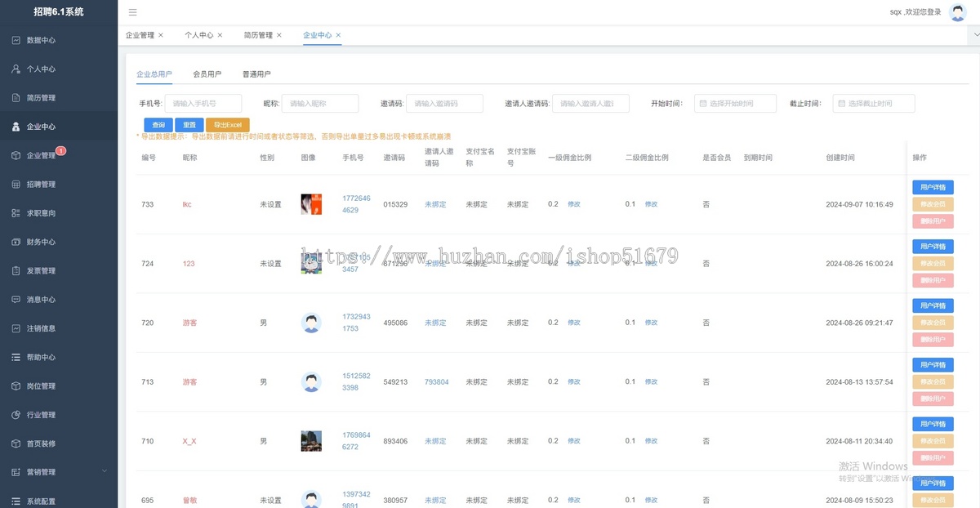This screenshot has height=508, width=980.
Task: Select 企业中心 icon in sidebar
Action: (16, 127)
